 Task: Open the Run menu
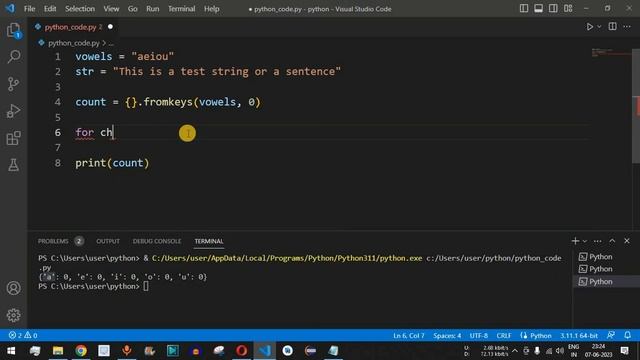[153, 9]
